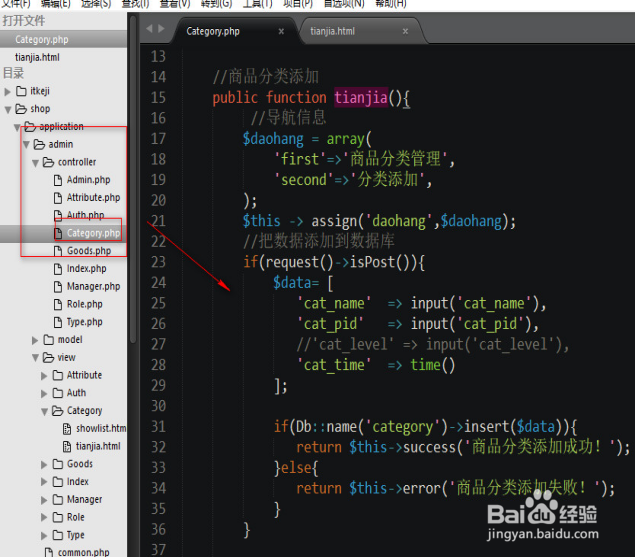Expand the Role view folder
The image size is (635, 557).
(44, 518)
